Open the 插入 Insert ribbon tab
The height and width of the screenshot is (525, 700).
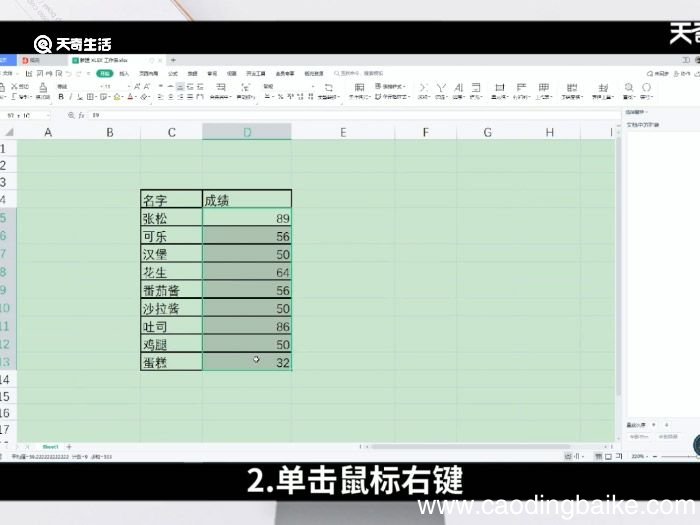pyautogui.click(x=124, y=73)
